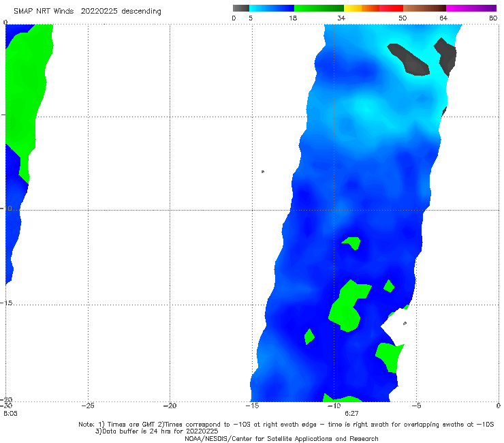Viewport: 504px width, 443px height.
Task: Click the color scale label "18"
Action: [293, 18]
